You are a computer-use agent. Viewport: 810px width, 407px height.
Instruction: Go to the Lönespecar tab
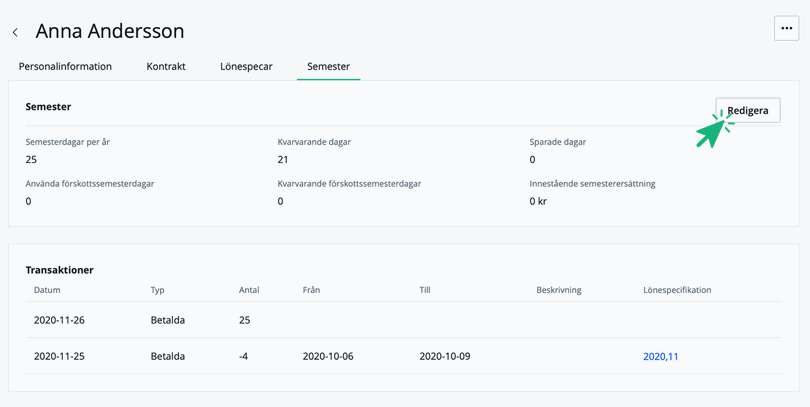pyautogui.click(x=246, y=66)
